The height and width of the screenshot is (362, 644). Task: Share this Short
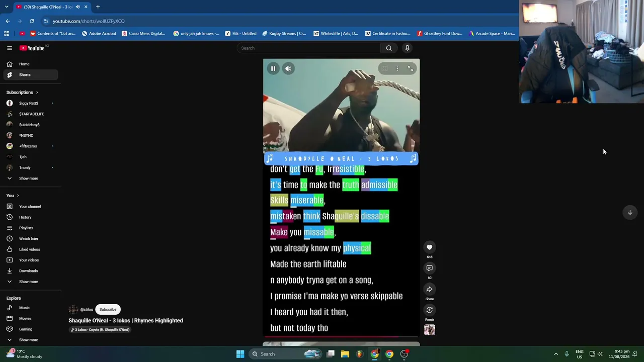click(429, 289)
